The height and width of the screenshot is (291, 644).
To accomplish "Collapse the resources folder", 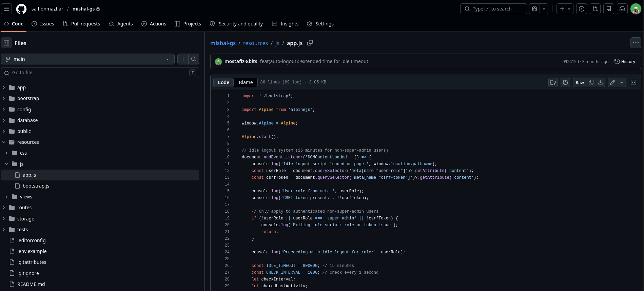I will click(4, 142).
